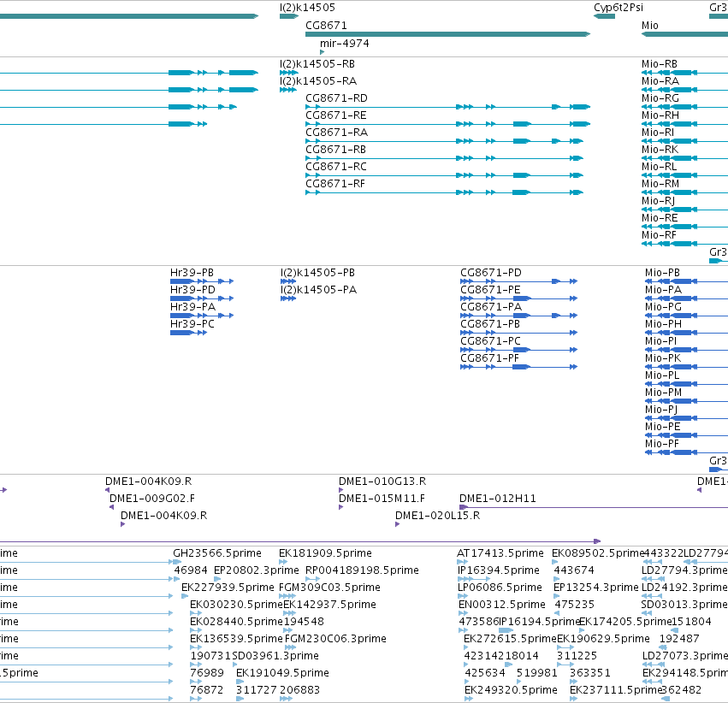Select EST AT17413.5prime

(x=462, y=562)
